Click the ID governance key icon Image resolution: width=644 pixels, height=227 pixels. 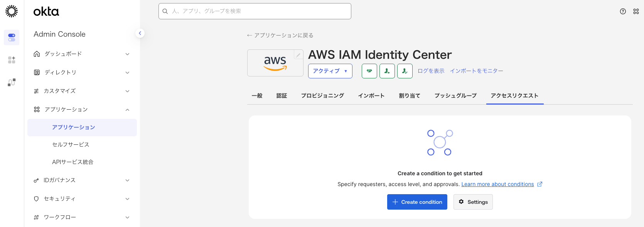pyautogui.click(x=36, y=180)
